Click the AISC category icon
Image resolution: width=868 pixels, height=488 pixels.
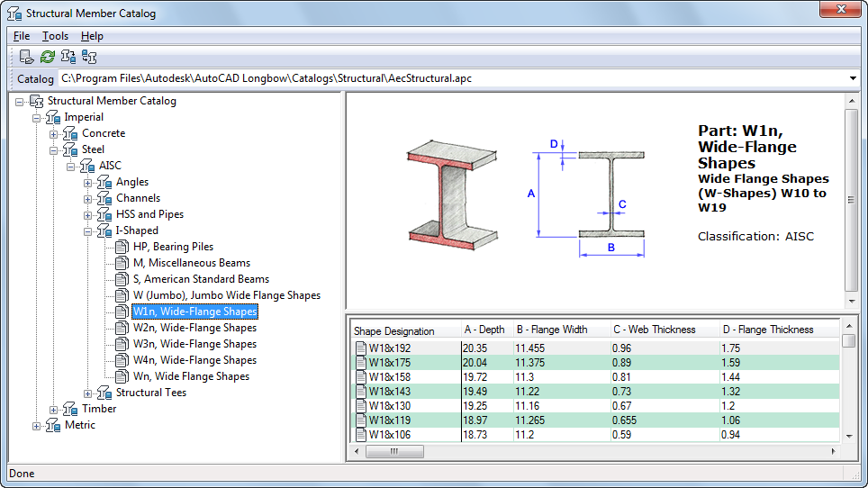coord(87,166)
